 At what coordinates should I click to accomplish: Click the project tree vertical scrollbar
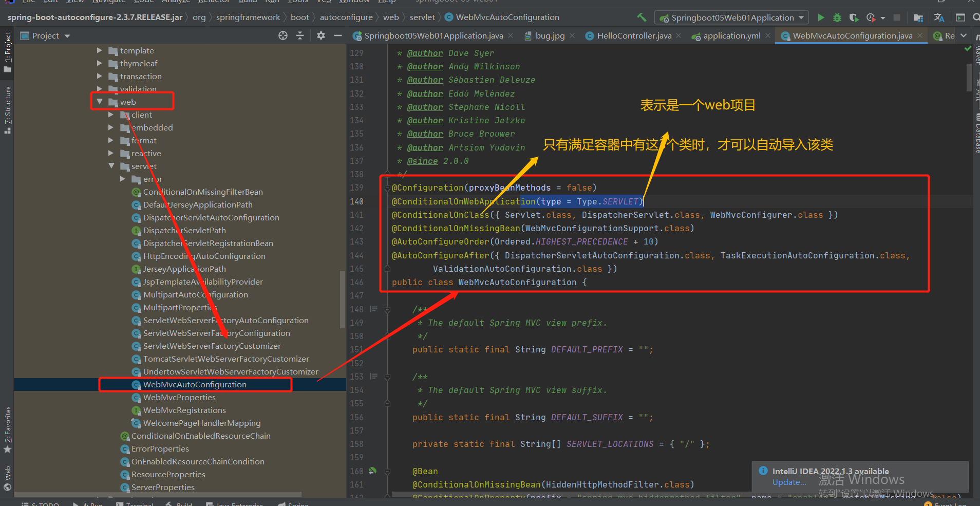[343, 299]
